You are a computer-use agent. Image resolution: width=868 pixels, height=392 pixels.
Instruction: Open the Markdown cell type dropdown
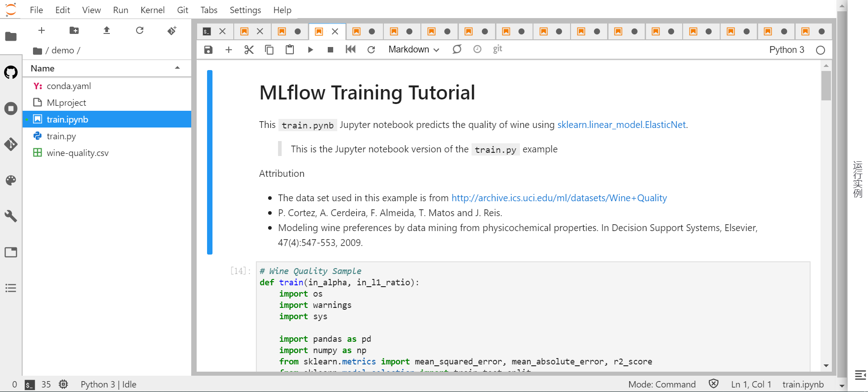414,49
